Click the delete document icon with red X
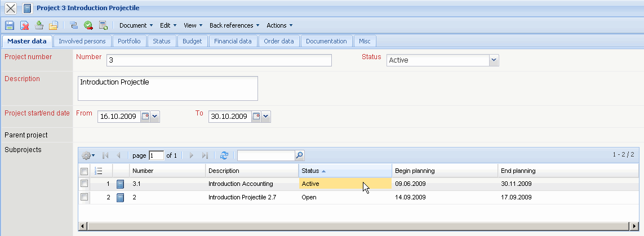 click(25, 25)
